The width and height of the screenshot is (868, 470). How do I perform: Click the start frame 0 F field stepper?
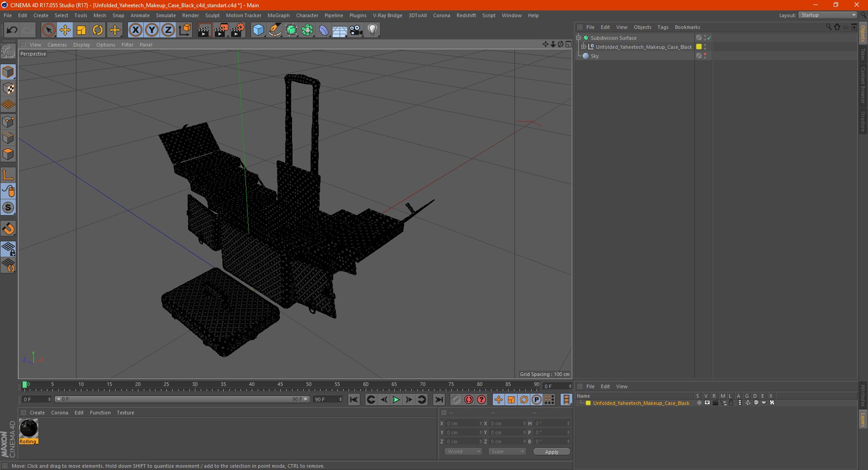pos(49,399)
